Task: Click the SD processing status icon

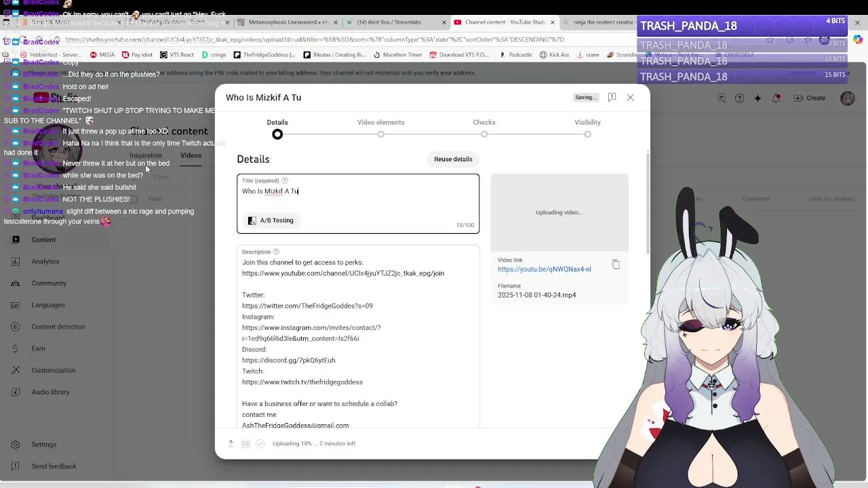Action: point(245,444)
